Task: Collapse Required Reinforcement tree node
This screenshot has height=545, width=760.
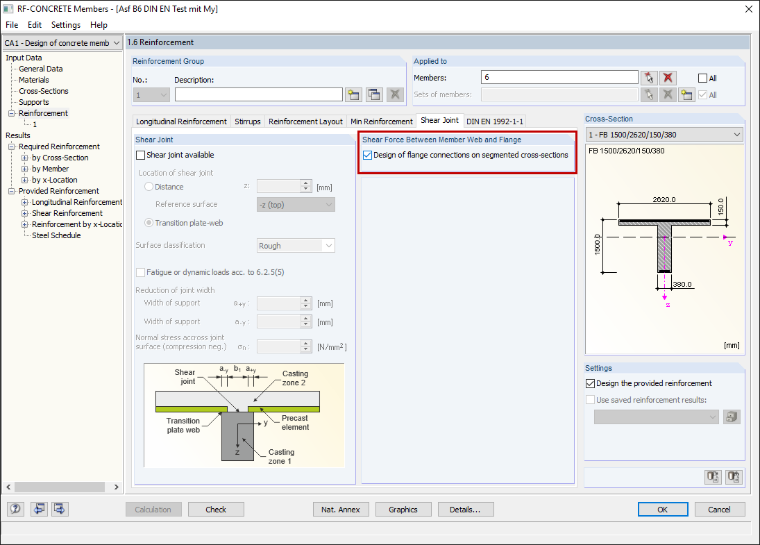Action: [x=11, y=146]
